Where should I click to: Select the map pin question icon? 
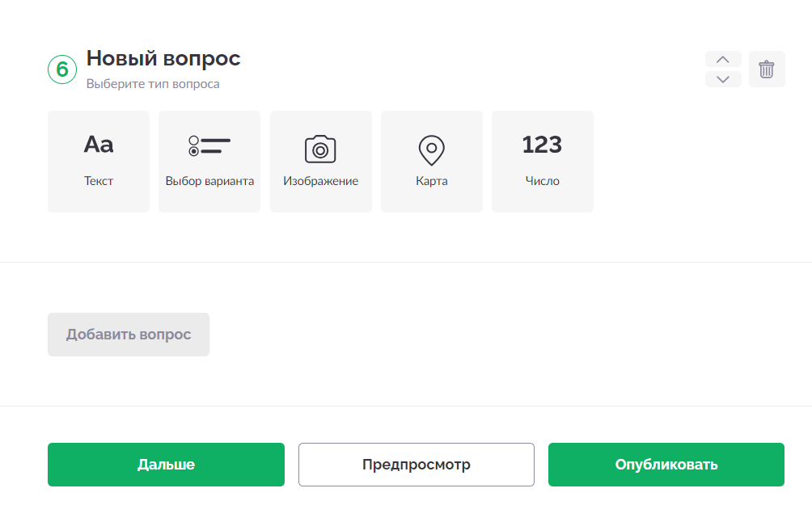pyautogui.click(x=431, y=150)
